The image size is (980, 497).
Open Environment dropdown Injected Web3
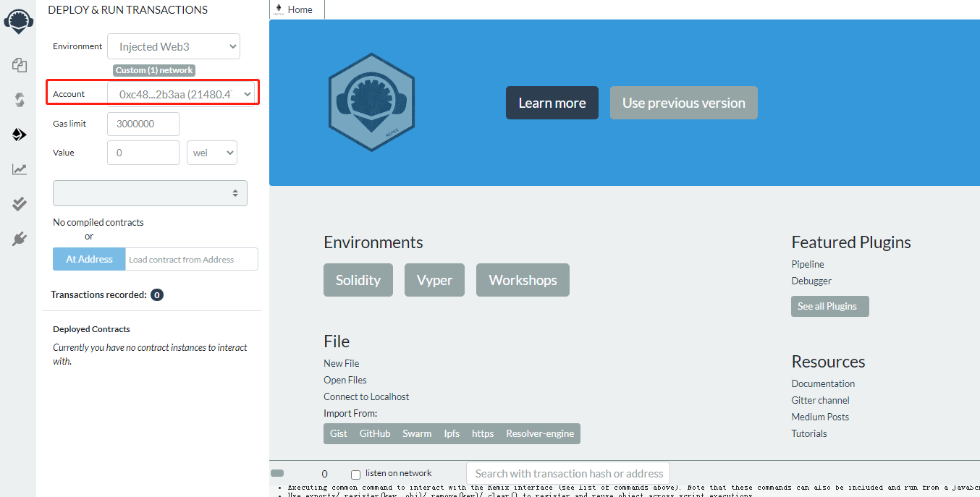[x=174, y=46]
